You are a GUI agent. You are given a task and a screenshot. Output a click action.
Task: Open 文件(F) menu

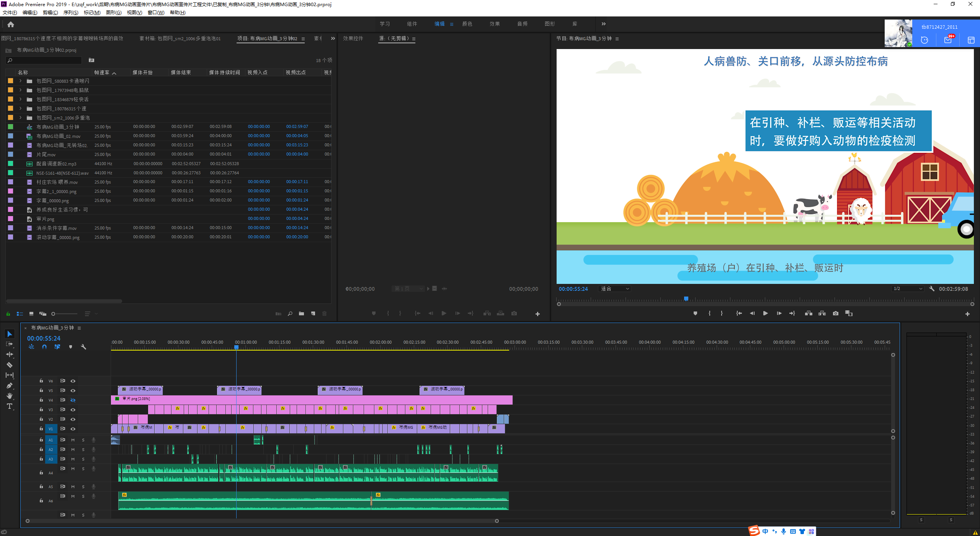tap(10, 13)
